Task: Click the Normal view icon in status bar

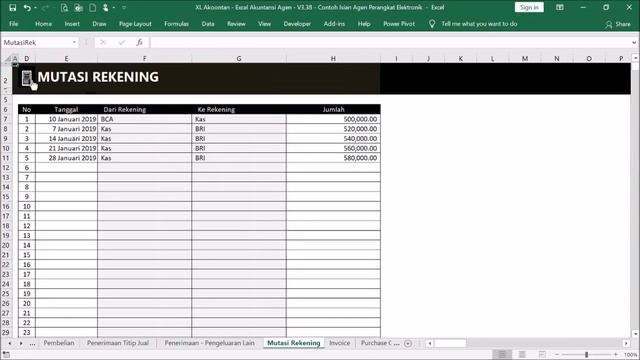Action: click(502, 354)
